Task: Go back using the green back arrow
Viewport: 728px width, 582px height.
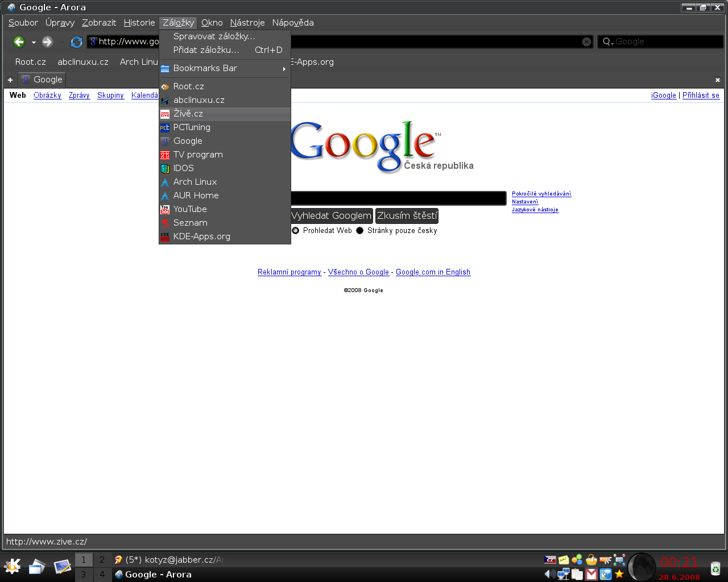Action: coord(19,41)
